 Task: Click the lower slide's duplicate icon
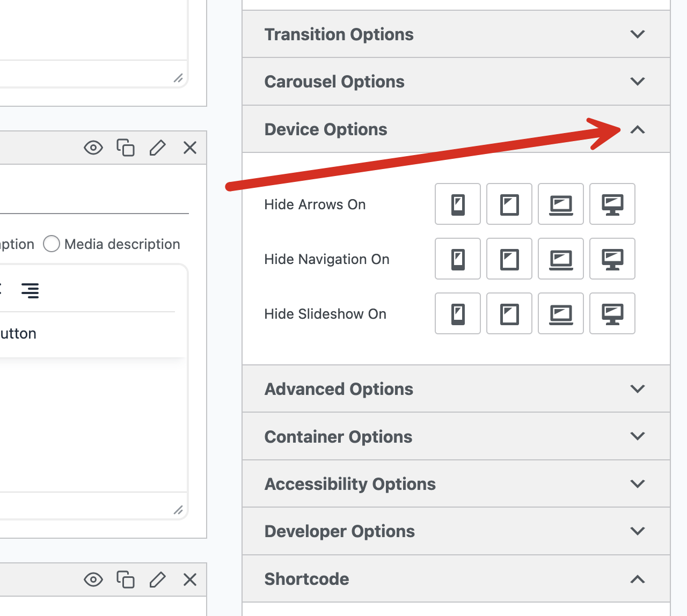pyautogui.click(x=126, y=580)
